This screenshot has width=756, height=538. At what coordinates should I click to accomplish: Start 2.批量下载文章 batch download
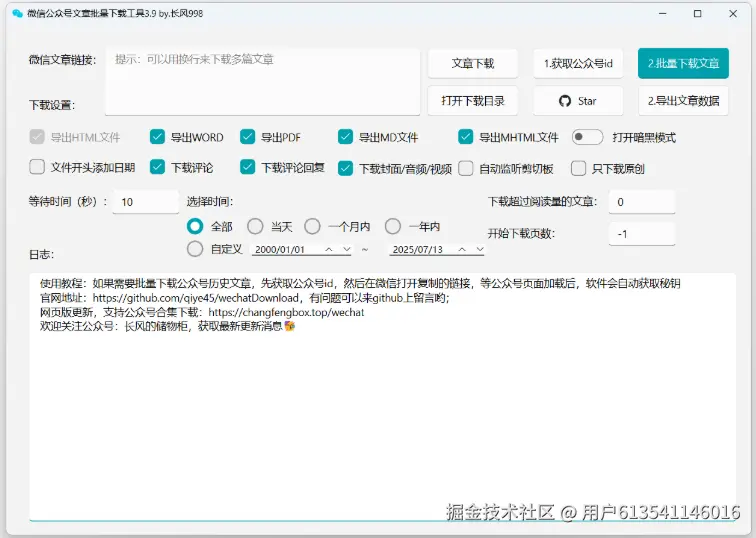coord(683,64)
